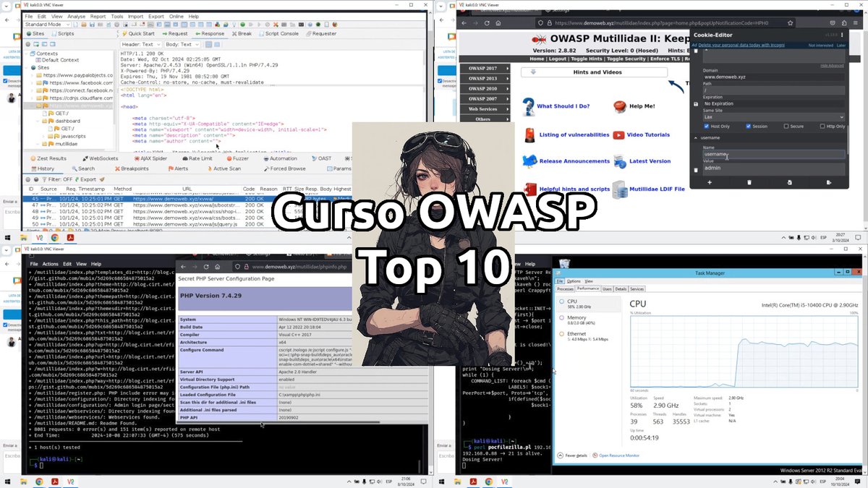Click Export in ZAP History toolbar
868x488 pixels.
(x=84, y=179)
